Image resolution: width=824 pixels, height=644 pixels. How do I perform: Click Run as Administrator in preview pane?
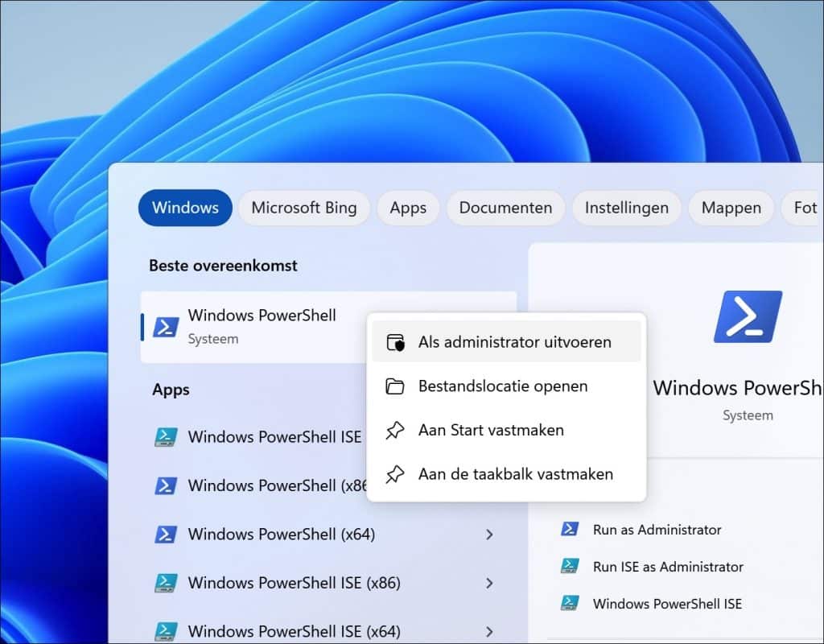pyautogui.click(x=657, y=530)
